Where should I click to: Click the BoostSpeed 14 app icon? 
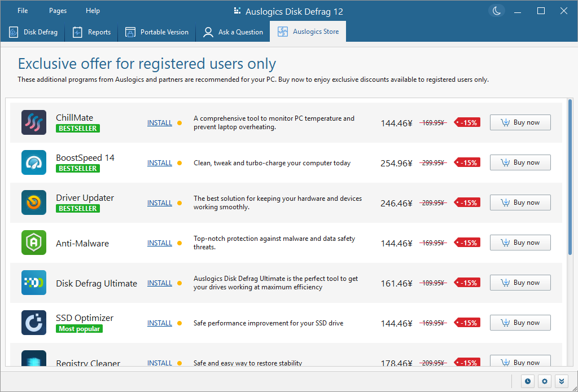click(34, 162)
